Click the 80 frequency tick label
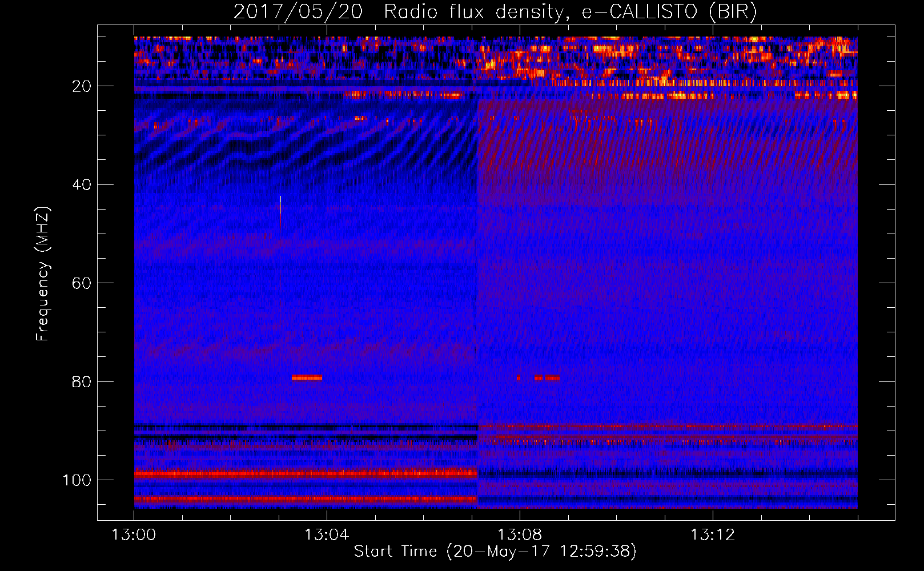The height and width of the screenshot is (571, 924). pos(82,382)
